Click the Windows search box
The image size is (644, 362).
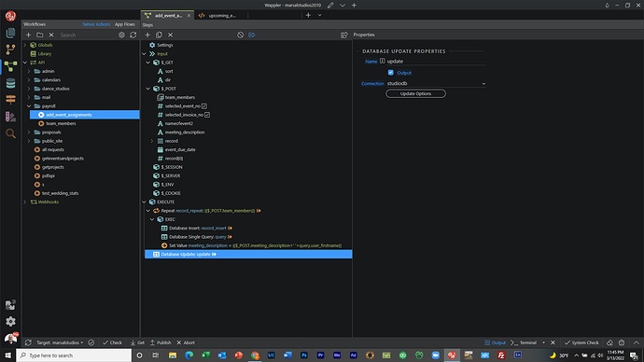74,355
